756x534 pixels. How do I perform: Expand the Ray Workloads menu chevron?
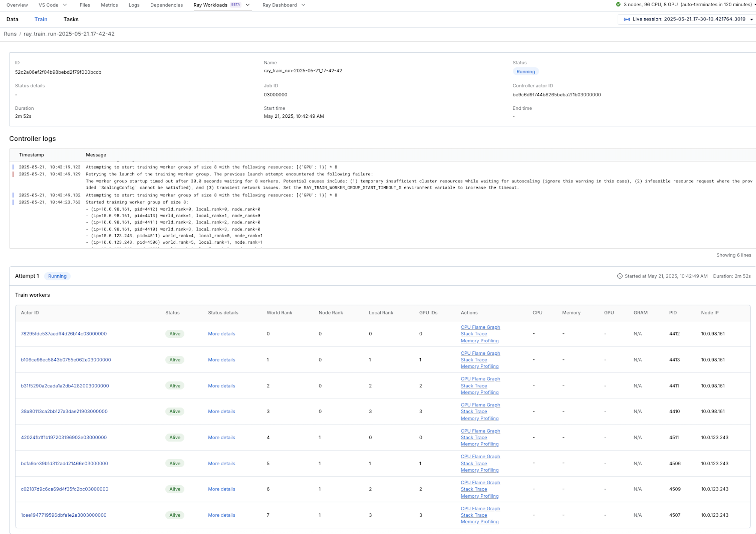point(248,5)
